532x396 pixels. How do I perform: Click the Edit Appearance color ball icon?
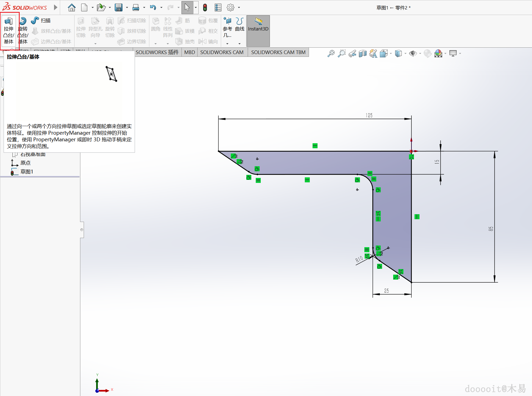428,53
